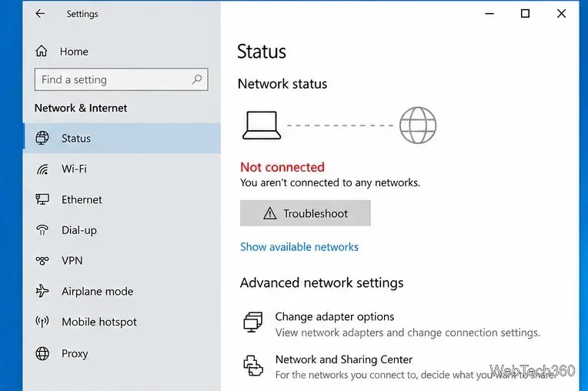Minimize the Settings window
The width and height of the screenshot is (588, 391).
click(489, 14)
